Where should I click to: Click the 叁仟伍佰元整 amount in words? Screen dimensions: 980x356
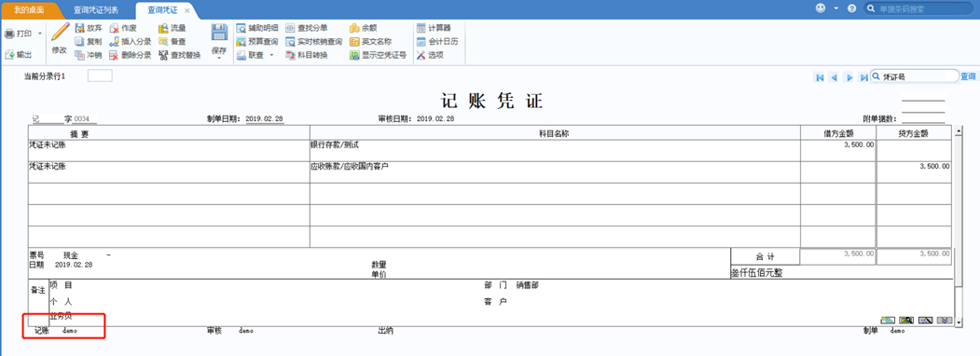click(756, 273)
